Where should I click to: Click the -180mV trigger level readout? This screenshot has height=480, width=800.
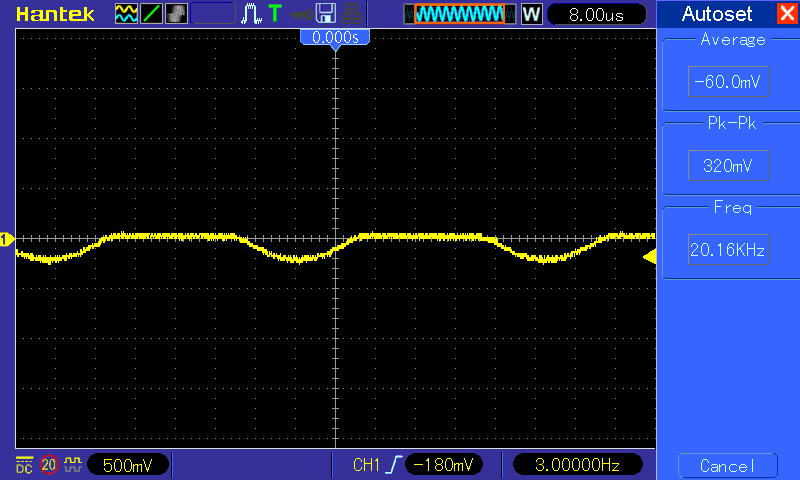[443, 465]
